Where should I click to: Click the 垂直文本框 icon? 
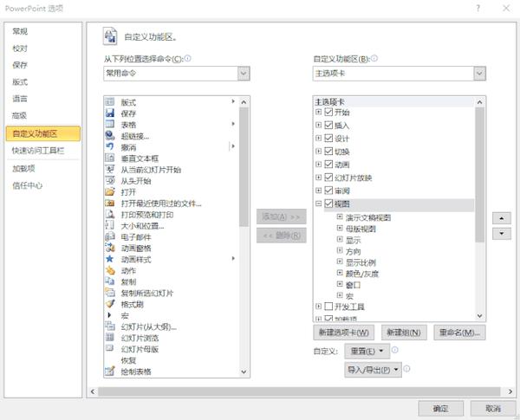pyautogui.click(x=110, y=158)
